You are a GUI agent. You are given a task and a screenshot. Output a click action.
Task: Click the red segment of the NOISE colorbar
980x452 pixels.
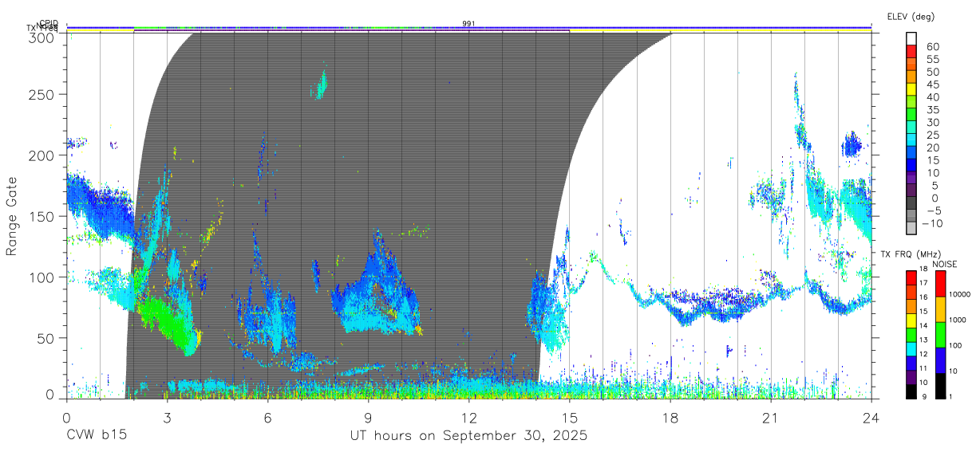click(939, 283)
